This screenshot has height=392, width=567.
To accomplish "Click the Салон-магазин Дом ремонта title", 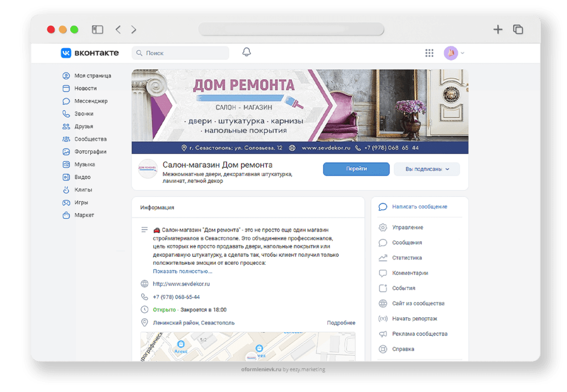I will tap(217, 165).
